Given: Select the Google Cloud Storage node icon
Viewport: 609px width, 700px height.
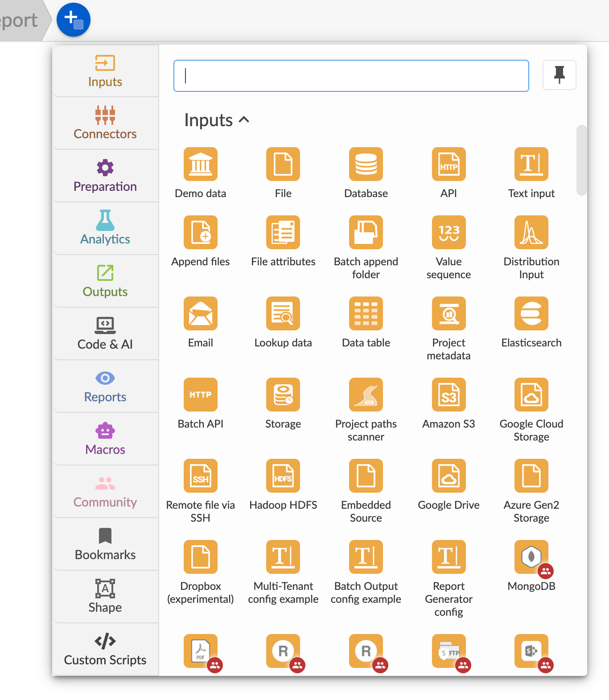Looking at the screenshot, I should [x=531, y=395].
